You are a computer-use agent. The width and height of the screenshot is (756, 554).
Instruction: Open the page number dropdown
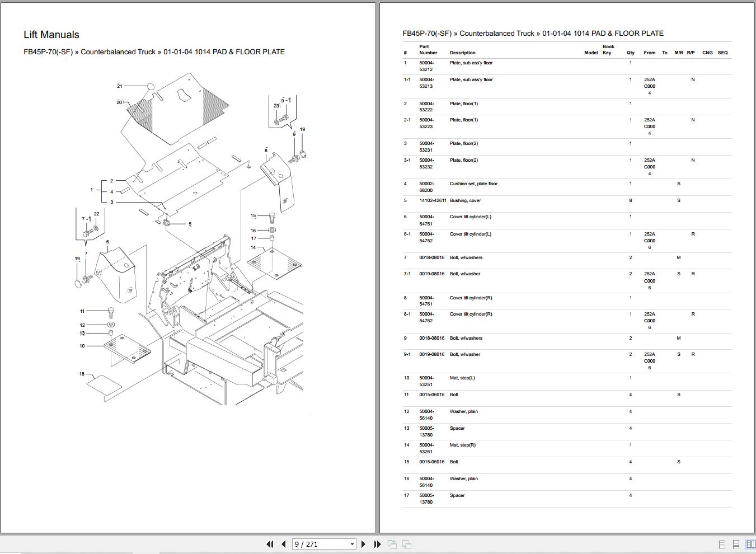click(353, 543)
